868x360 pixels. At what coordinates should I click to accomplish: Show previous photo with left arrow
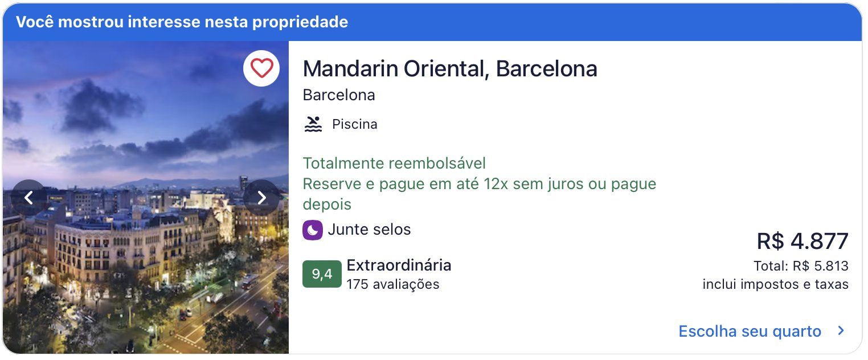coord(28,198)
